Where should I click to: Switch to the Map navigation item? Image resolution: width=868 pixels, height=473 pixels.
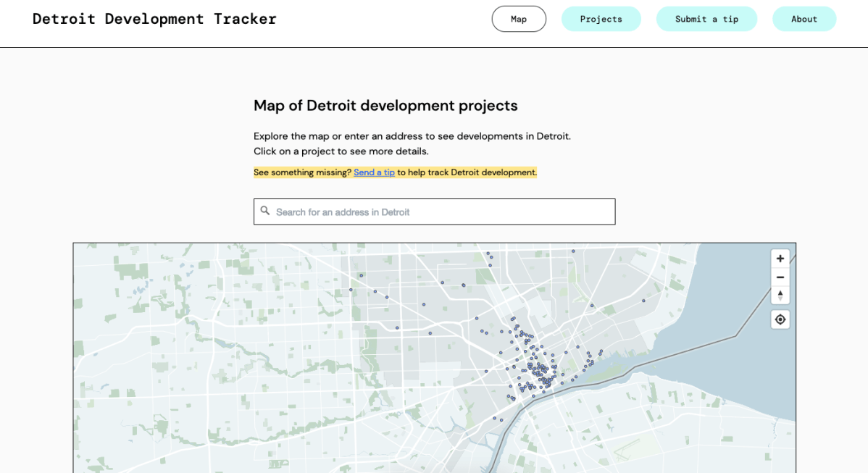519,19
